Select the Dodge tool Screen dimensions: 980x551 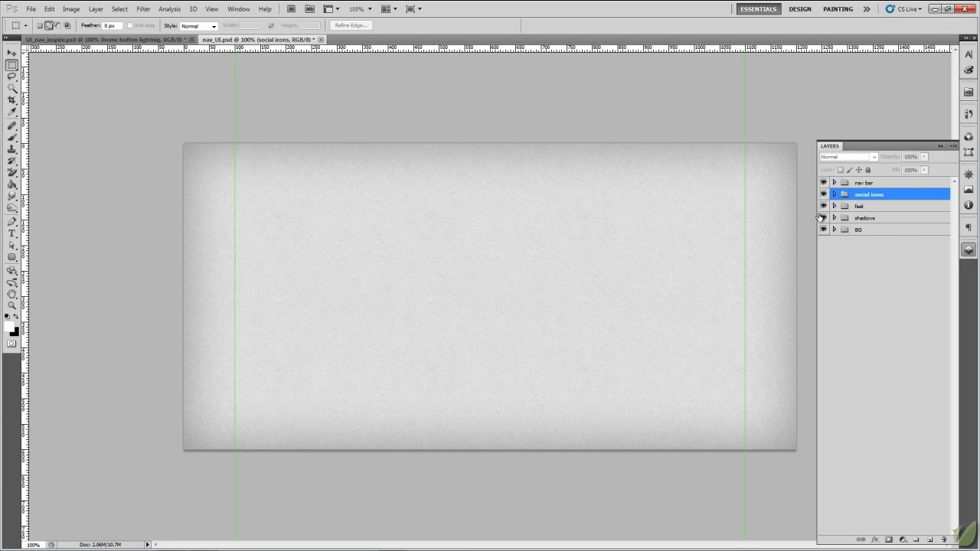[x=12, y=209]
